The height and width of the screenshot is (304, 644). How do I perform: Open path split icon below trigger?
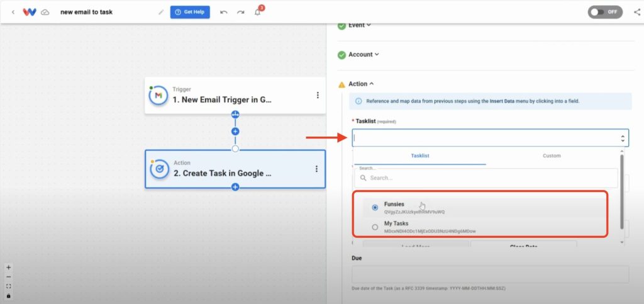[235, 114]
